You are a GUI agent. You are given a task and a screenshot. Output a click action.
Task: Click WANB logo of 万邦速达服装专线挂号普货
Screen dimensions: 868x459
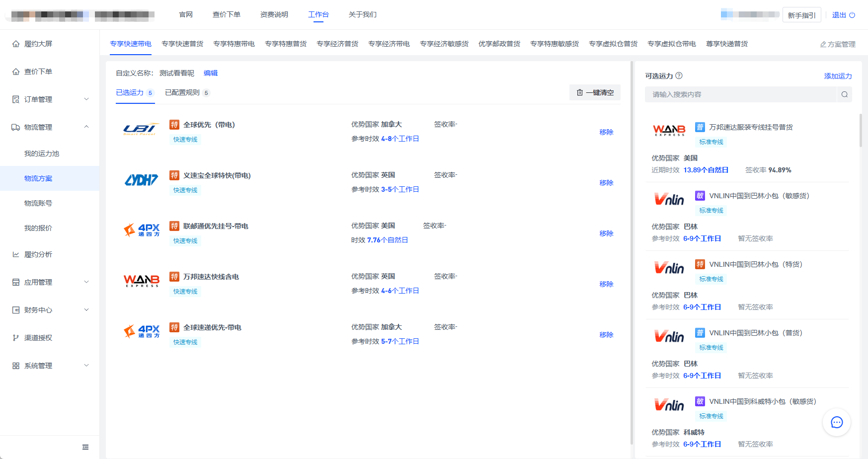669,131
